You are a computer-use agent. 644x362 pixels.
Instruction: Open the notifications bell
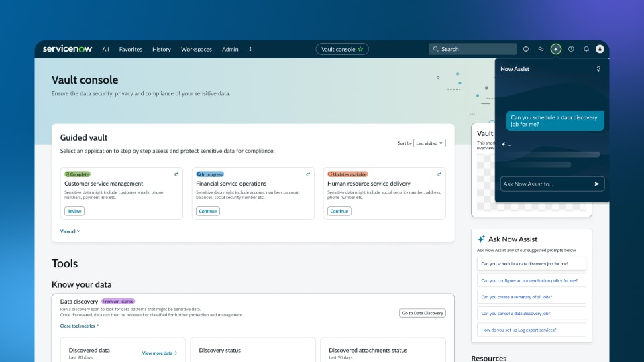tap(586, 49)
